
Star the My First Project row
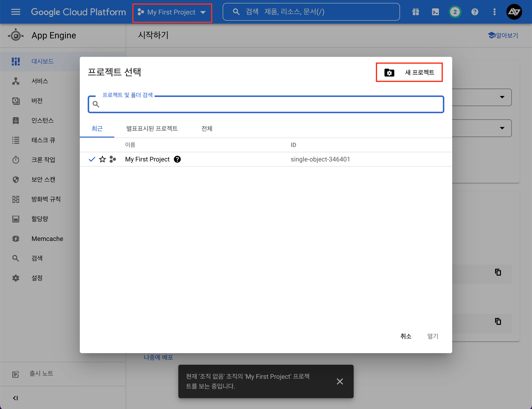point(102,159)
